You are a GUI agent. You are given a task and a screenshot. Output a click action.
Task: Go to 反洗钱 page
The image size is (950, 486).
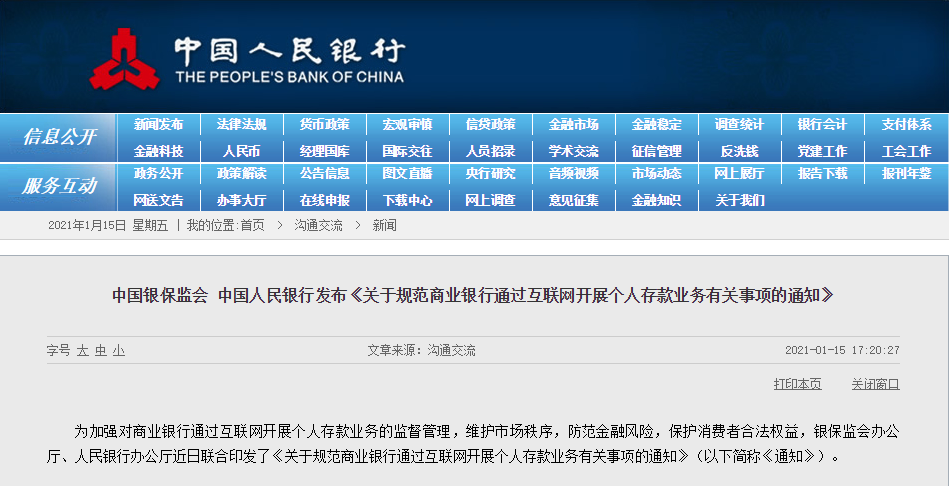[x=739, y=151]
